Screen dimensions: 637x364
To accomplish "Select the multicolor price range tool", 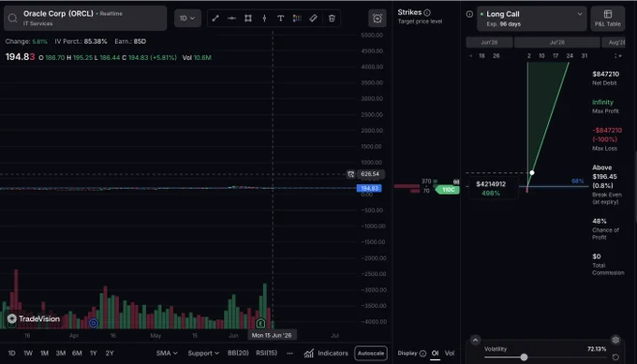I will (x=297, y=19).
